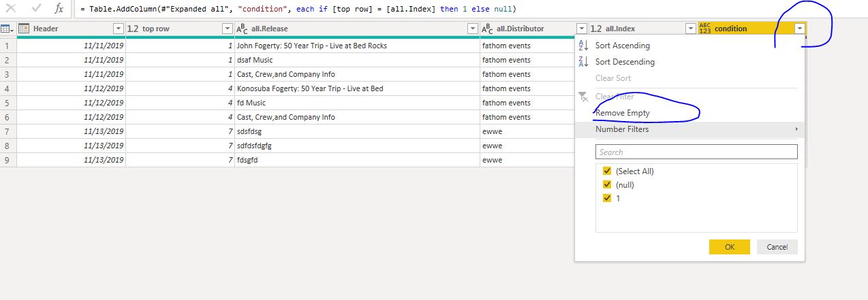This screenshot has width=868, height=300.
Task: Click cell 'fd Music'
Action: tap(357, 103)
